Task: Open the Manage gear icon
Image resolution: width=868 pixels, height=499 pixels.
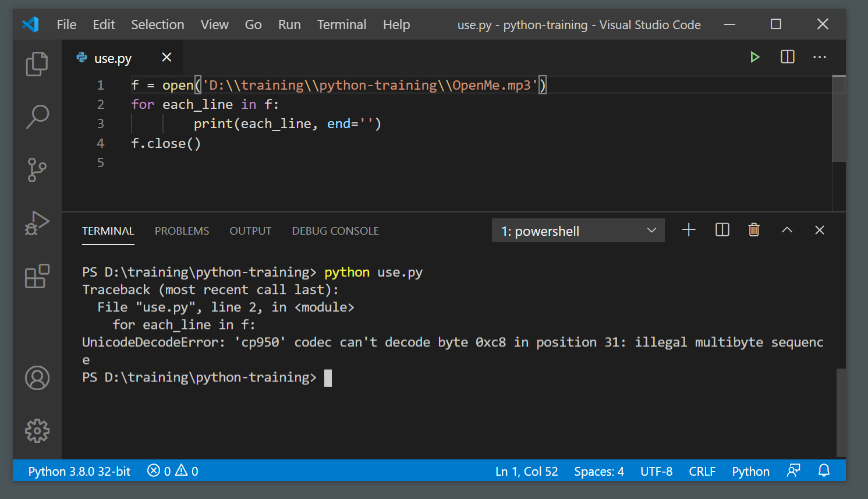Action: (x=37, y=431)
